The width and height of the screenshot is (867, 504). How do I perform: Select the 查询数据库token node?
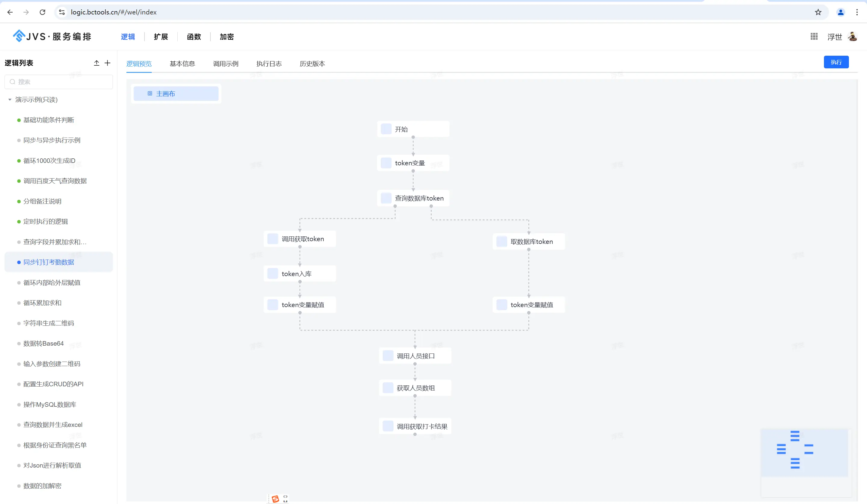[x=413, y=198]
